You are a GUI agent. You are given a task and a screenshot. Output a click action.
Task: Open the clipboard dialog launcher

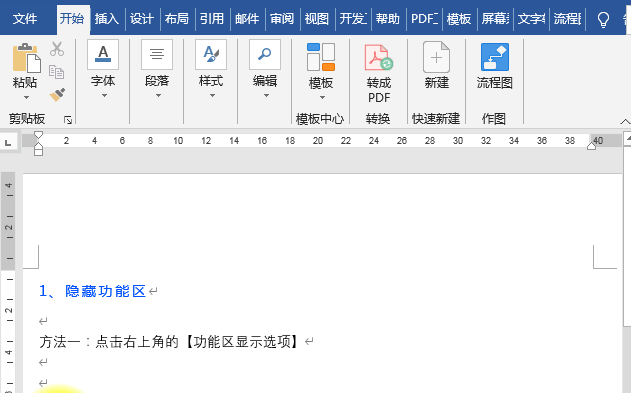pyautogui.click(x=68, y=119)
